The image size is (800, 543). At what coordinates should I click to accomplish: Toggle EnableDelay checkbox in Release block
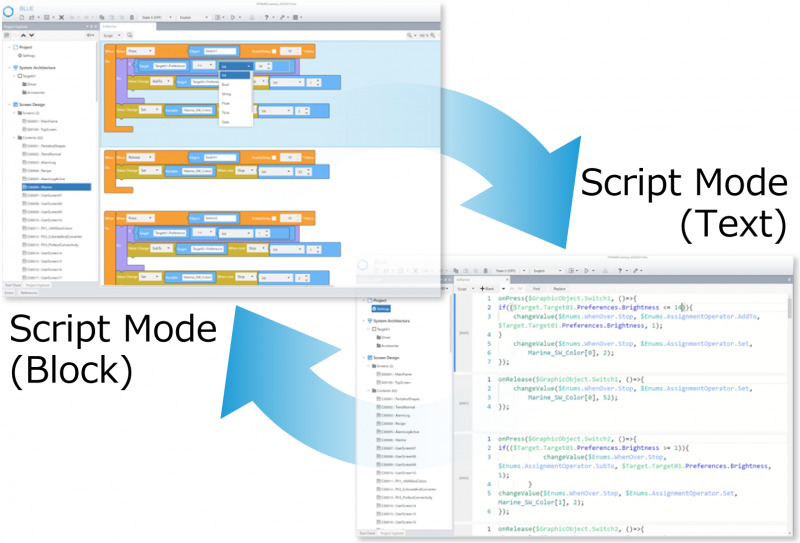(x=272, y=157)
